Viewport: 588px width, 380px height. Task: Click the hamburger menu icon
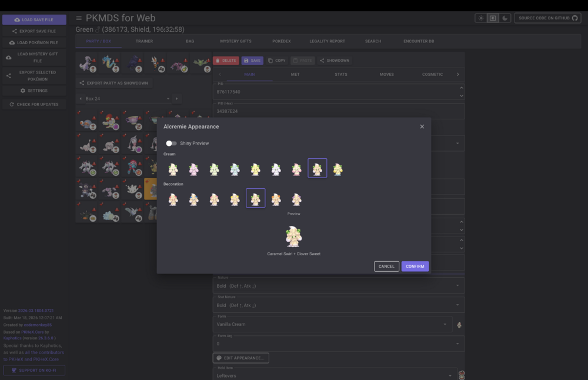(79, 18)
